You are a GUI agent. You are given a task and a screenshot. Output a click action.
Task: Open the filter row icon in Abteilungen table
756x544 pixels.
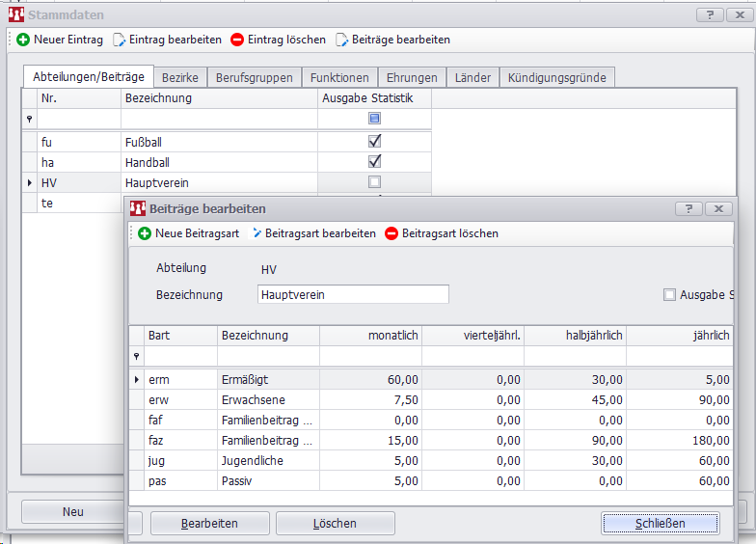(29, 119)
